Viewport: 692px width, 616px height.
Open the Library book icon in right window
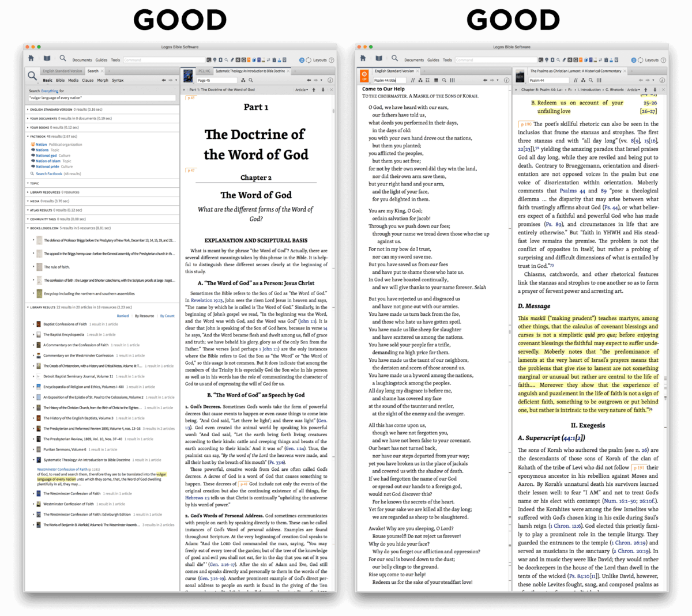[x=379, y=59]
